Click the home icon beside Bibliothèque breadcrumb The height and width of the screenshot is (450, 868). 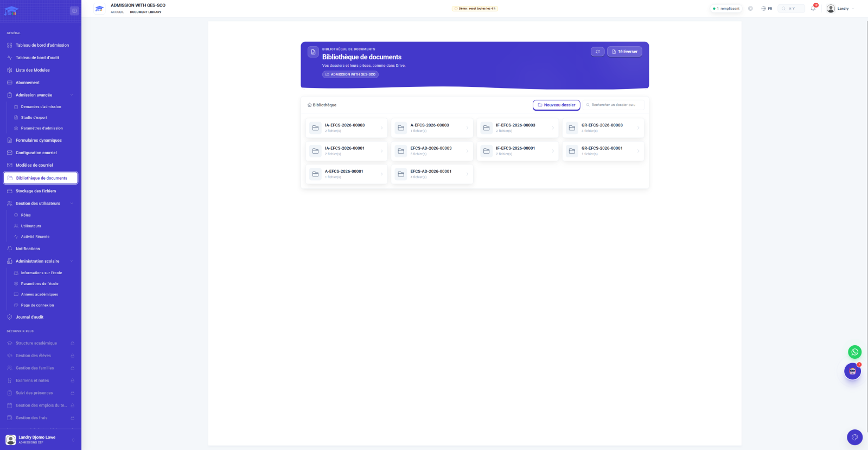coord(310,105)
